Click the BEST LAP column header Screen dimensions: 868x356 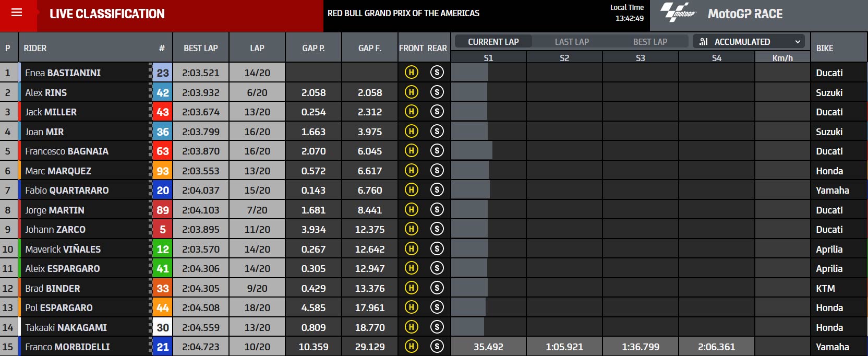(201, 48)
